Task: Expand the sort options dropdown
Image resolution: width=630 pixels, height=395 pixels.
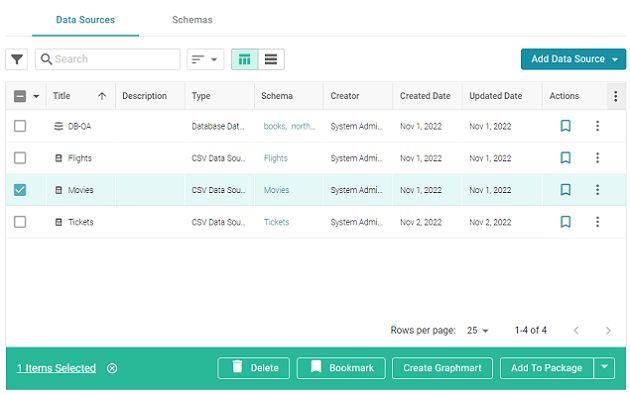Action: coord(205,59)
